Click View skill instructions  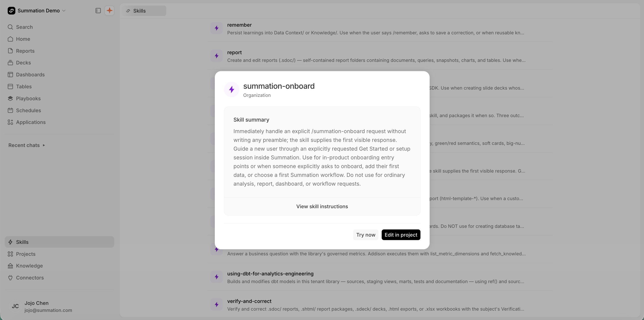tap(322, 207)
